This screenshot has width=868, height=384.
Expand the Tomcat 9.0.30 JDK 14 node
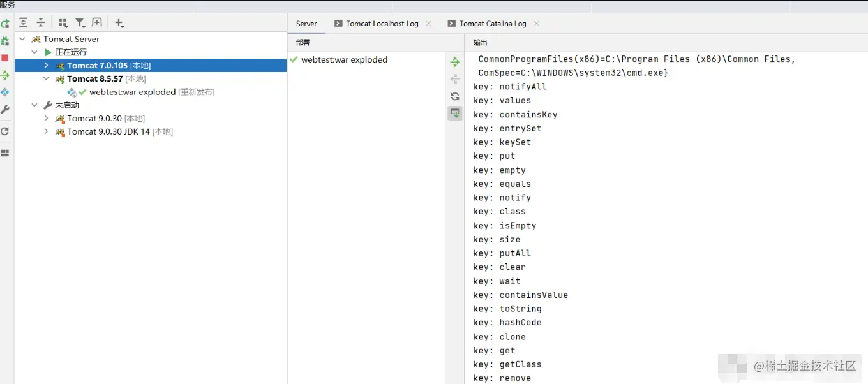coord(46,132)
